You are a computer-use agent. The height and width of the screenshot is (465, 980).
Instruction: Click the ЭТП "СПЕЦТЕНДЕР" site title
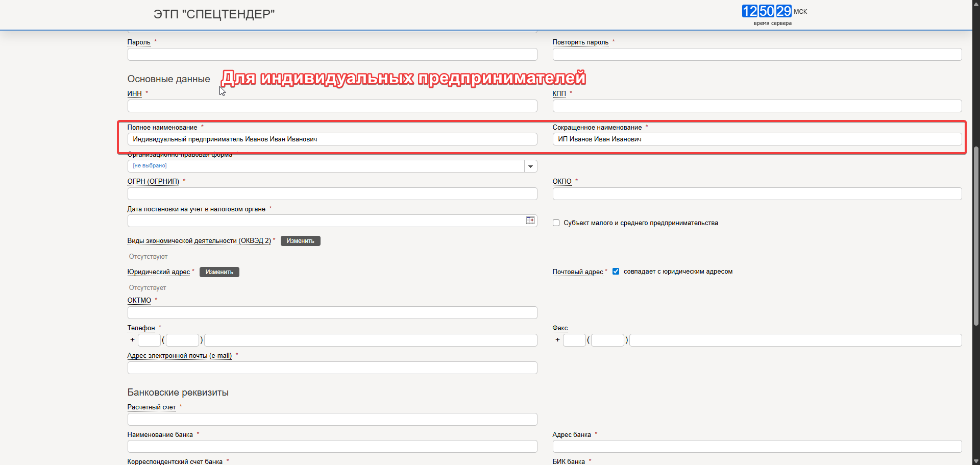pos(214,14)
